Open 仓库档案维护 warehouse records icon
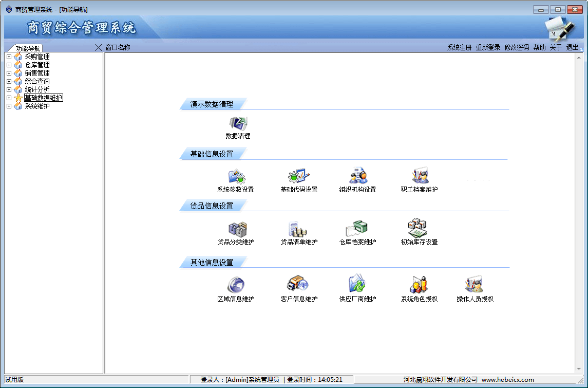 [358, 229]
